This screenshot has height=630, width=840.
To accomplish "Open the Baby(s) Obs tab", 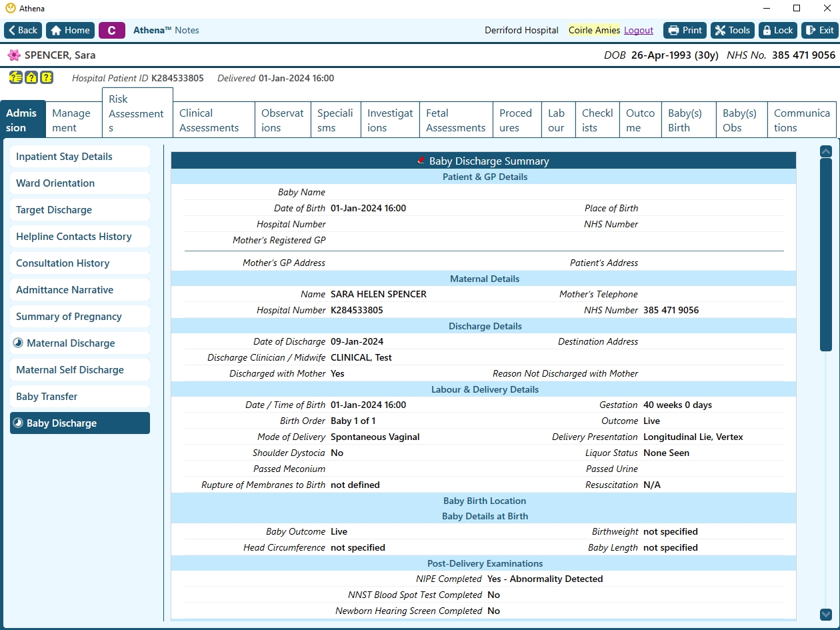I will pyautogui.click(x=741, y=120).
